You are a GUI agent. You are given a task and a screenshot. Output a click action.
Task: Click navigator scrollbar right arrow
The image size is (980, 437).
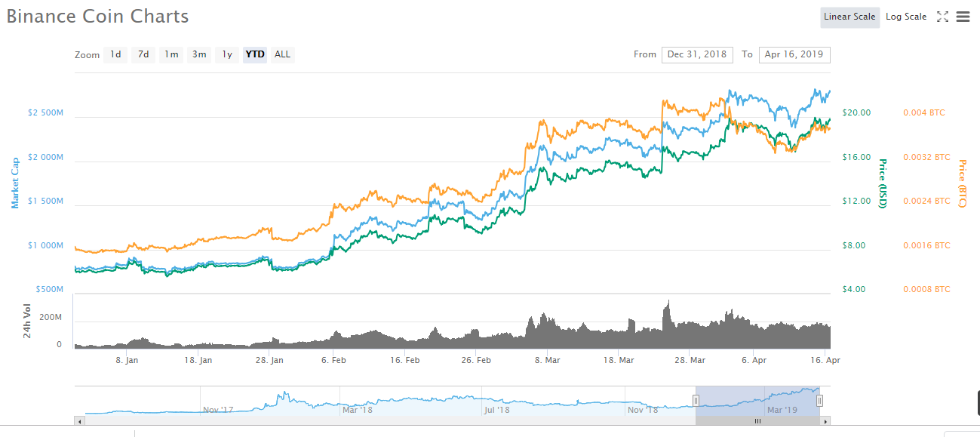click(825, 421)
